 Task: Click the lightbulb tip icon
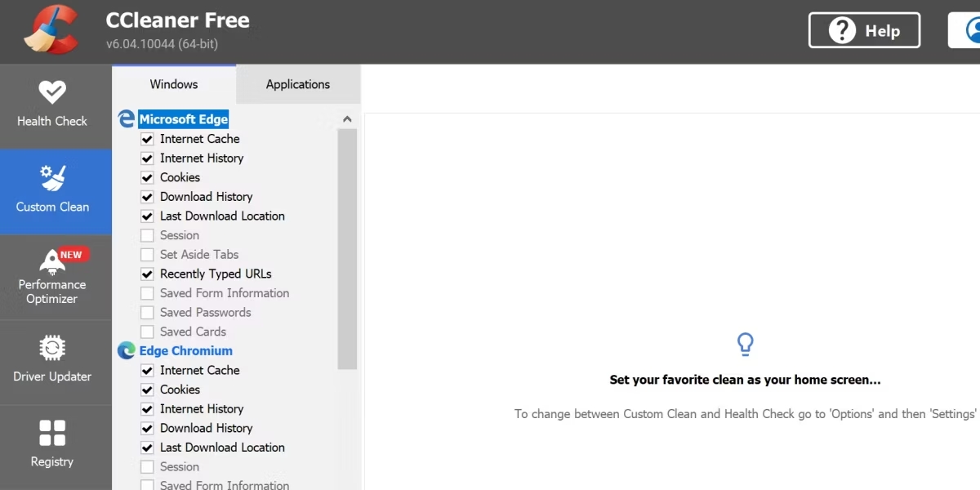coord(745,344)
